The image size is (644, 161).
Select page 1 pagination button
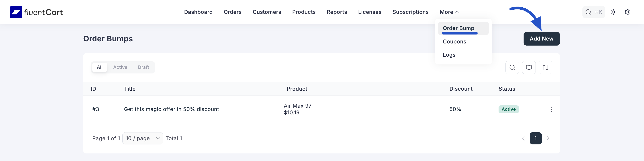pyautogui.click(x=535, y=138)
